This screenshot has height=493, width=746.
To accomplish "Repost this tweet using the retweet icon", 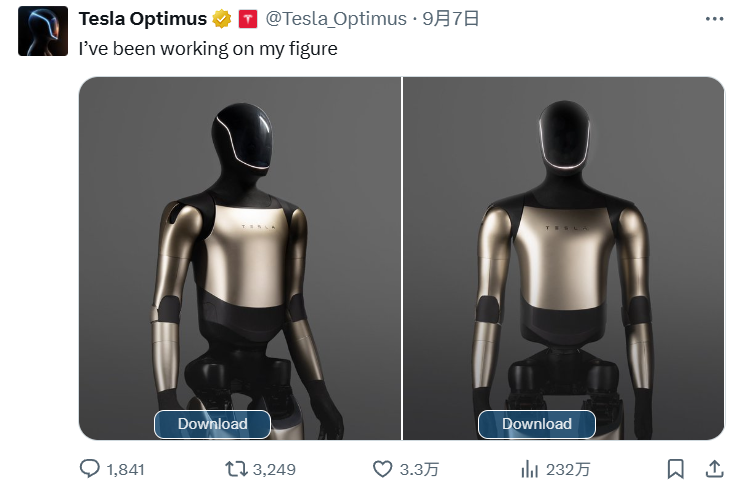I will (x=236, y=468).
